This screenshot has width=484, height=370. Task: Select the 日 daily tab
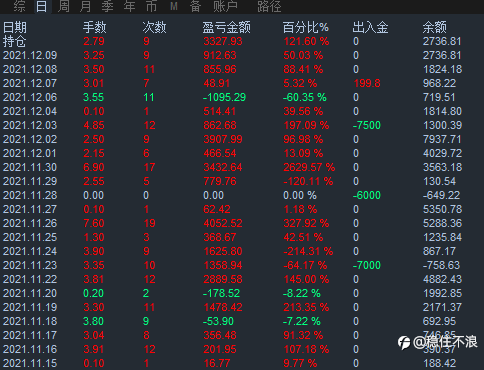coord(41,6)
